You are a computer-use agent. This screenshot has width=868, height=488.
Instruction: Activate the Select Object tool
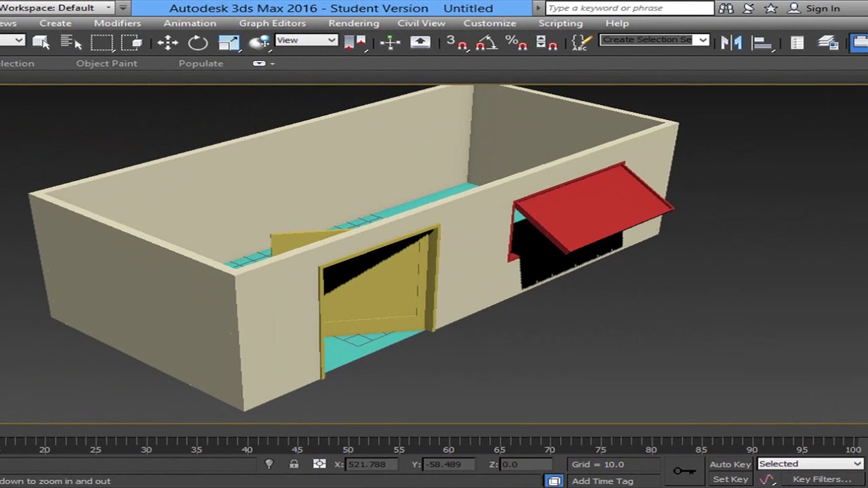pyautogui.click(x=41, y=42)
